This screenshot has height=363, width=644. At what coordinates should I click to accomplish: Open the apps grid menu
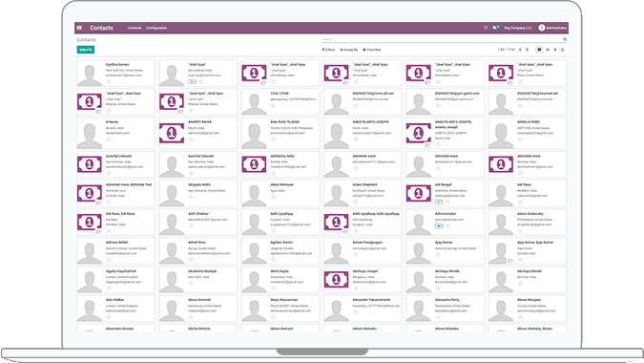click(x=80, y=28)
